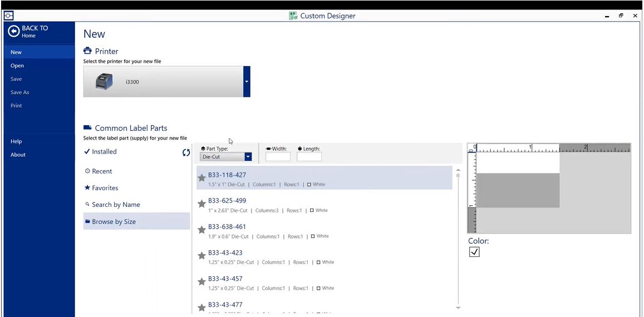The image size is (644, 317).
Task: Click the star next to B33-43-477
Action: point(201,307)
